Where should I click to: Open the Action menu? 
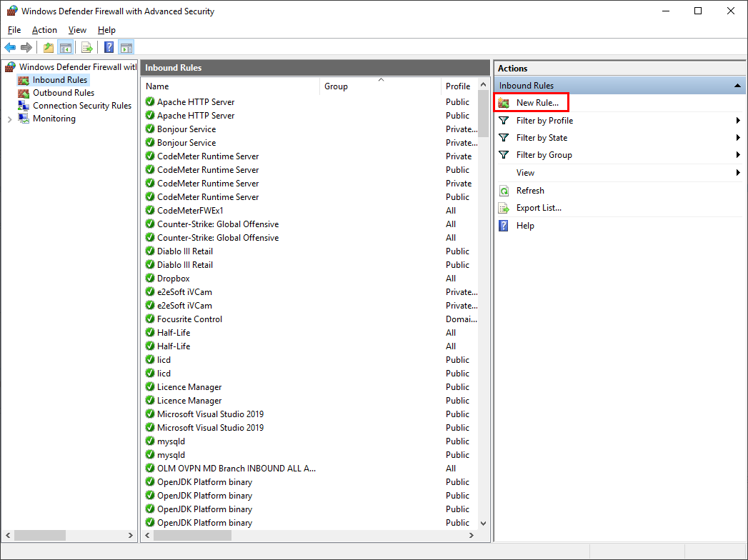[x=44, y=30]
